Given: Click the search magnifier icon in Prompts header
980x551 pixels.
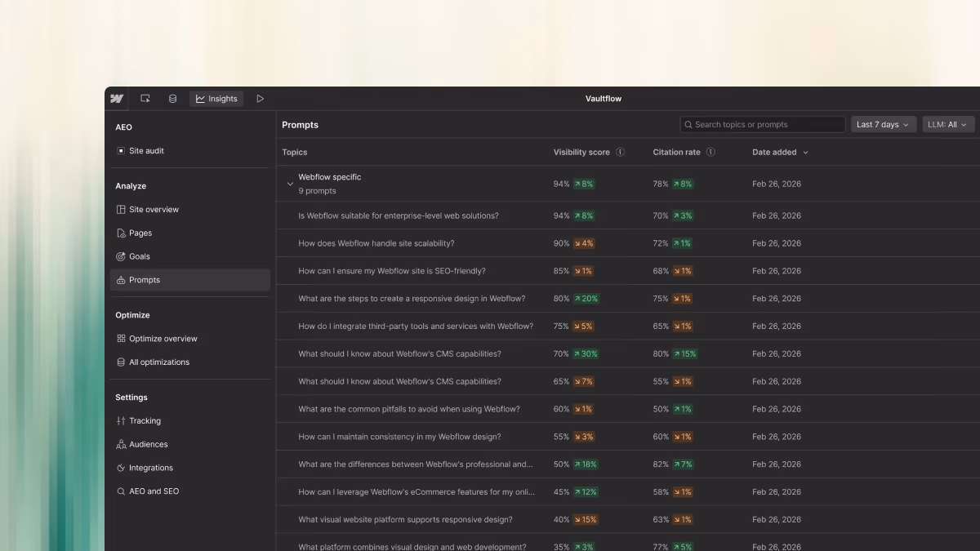Looking at the screenshot, I should pos(688,125).
